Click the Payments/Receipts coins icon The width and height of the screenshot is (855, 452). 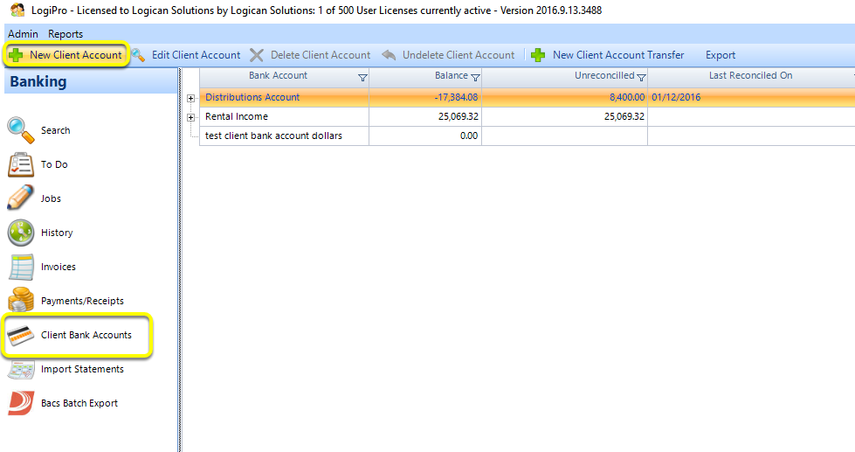pyautogui.click(x=21, y=300)
